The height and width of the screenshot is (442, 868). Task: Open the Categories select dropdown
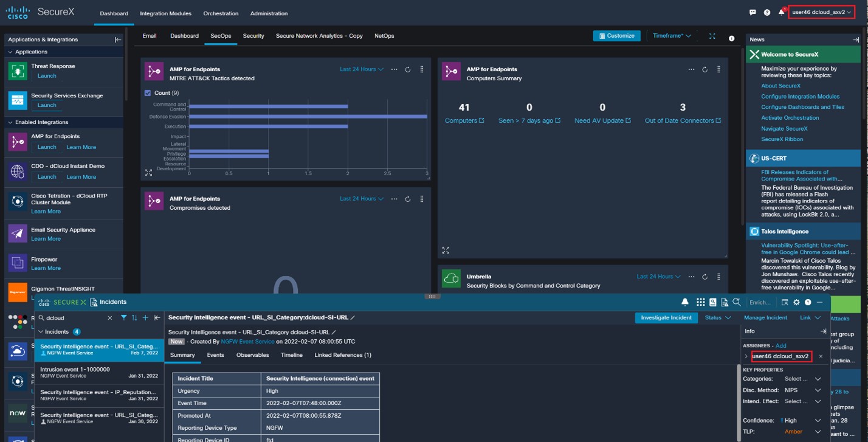point(802,379)
